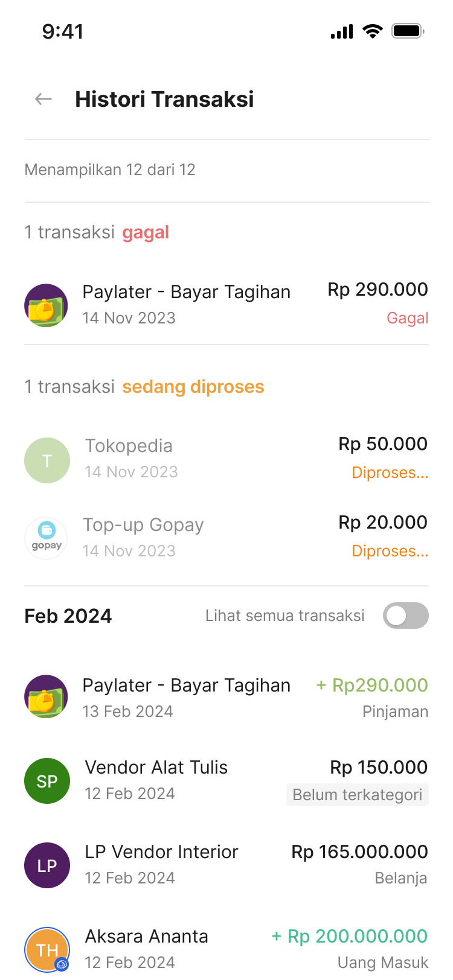Tap the Gopay logo icon
The height and width of the screenshot is (980, 453).
pos(46,537)
